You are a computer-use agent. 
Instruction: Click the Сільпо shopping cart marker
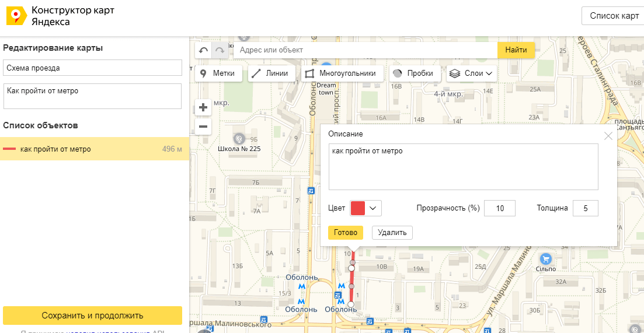point(546,259)
